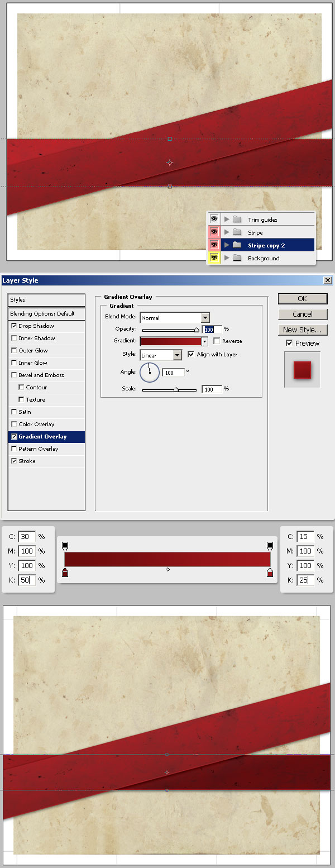Viewport: 335px width, 868px height.
Task: Select the Gradient Overlay style entry
Action: [46, 436]
